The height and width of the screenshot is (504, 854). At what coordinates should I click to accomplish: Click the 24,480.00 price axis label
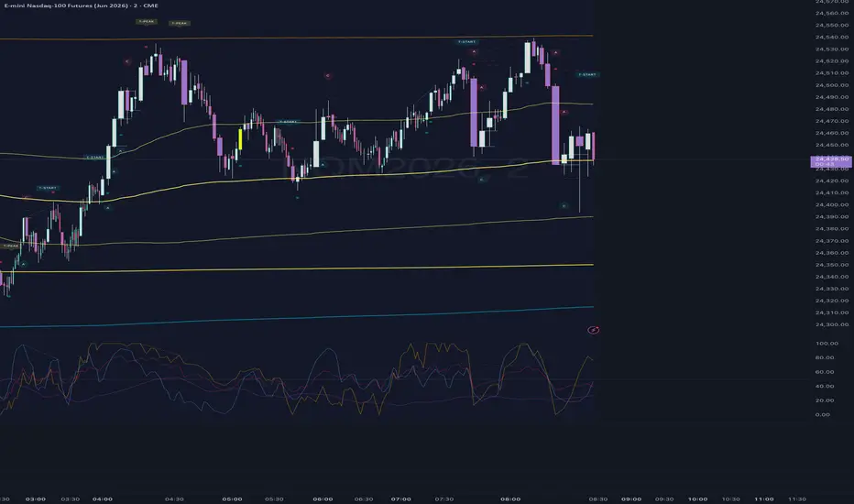[x=832, y=109]
